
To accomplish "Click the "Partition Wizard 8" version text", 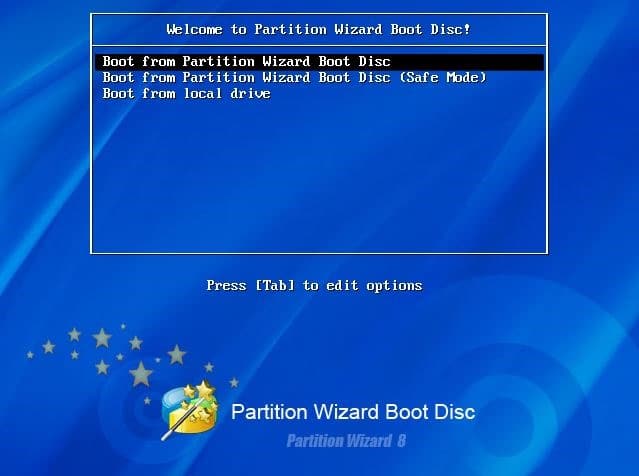I will tap(346, 441).
